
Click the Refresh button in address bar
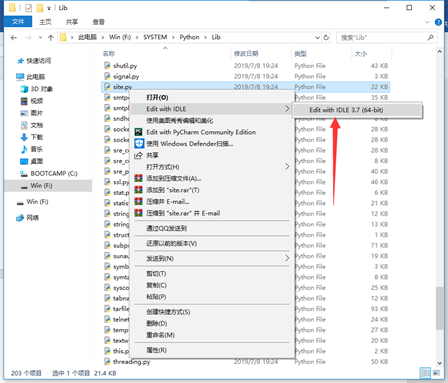click(326, 37)
